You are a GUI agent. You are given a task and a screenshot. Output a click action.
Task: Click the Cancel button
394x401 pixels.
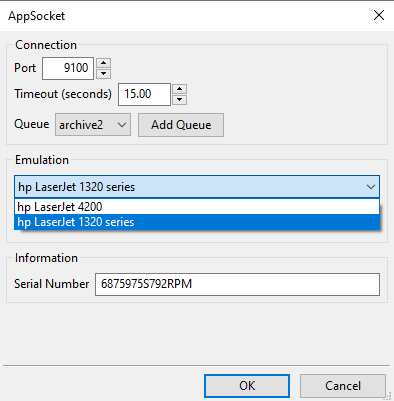tap(343, 386)
